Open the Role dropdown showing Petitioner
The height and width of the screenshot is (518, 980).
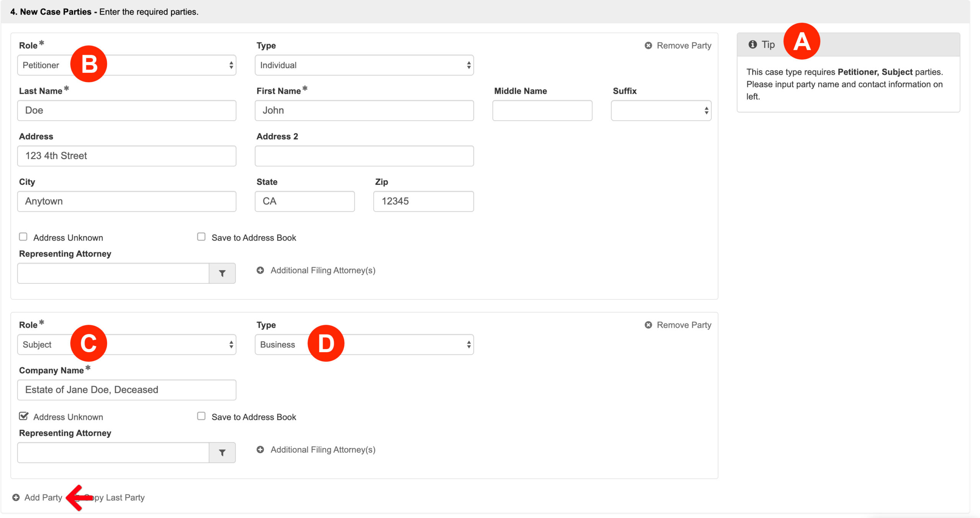(127, 65)
